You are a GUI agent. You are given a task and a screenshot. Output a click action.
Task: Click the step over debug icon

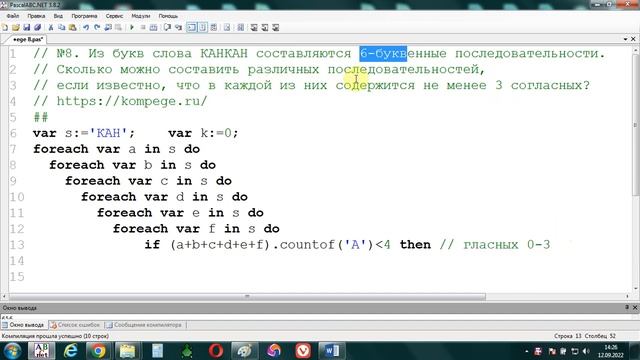[167, 27]
